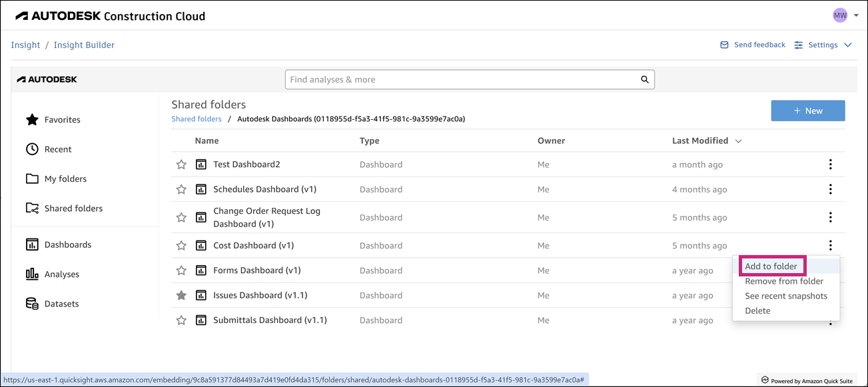Open the Shared folders breadcrumb link
This screenshot has width=868, height=387.
click(197, 119)
